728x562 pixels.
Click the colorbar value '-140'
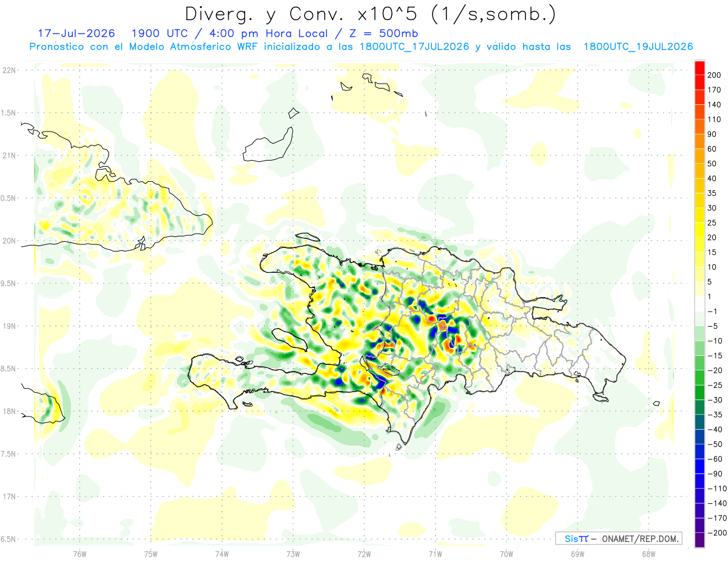coord(716,503)
